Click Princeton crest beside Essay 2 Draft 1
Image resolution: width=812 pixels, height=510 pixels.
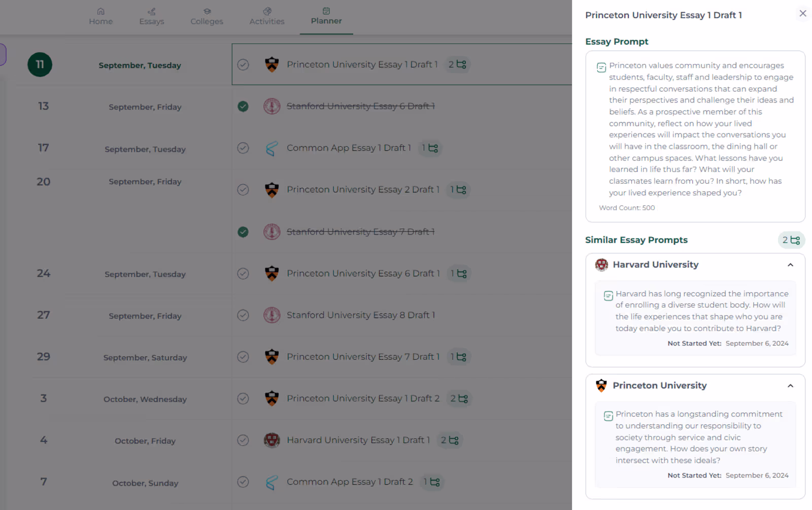pyautogui.click(x=272, y=190)
